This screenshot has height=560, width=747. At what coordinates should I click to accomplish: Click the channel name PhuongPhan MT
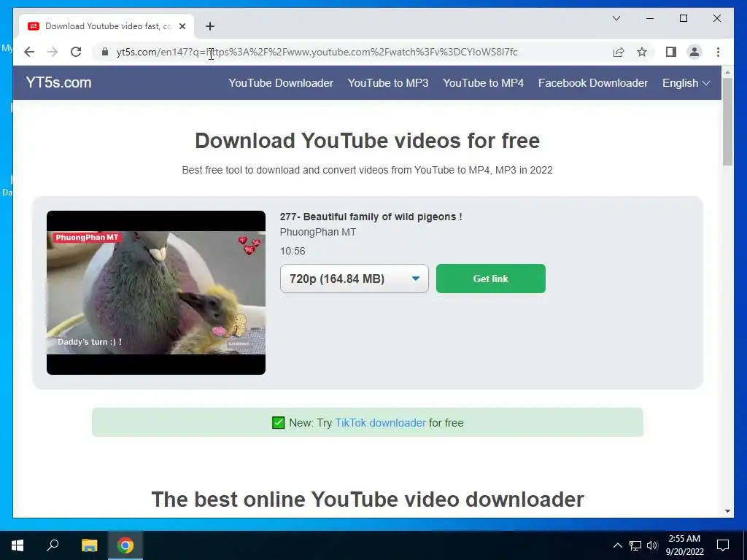(x=318, y=233)
